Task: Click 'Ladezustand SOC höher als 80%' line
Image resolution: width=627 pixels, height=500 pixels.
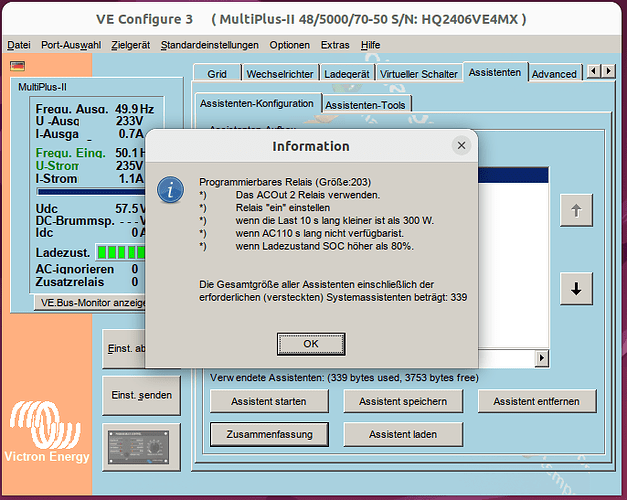Action: click(324, 246)
